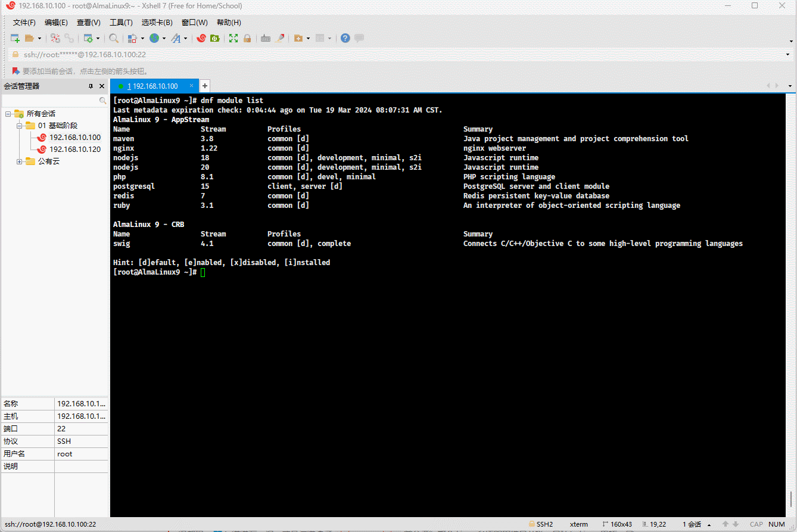Click the terminal vertical scrollbar

[792, 498]
